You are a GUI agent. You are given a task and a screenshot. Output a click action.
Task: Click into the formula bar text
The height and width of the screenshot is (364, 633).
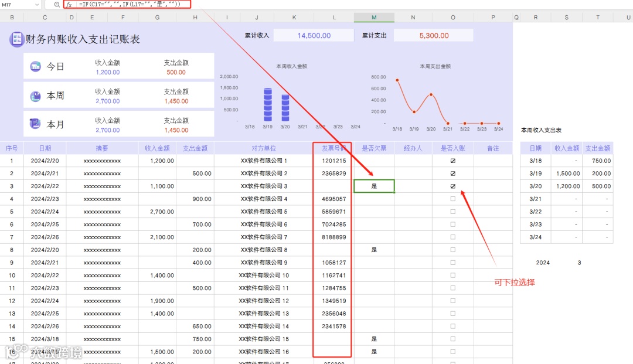click(x=129, y=5)
